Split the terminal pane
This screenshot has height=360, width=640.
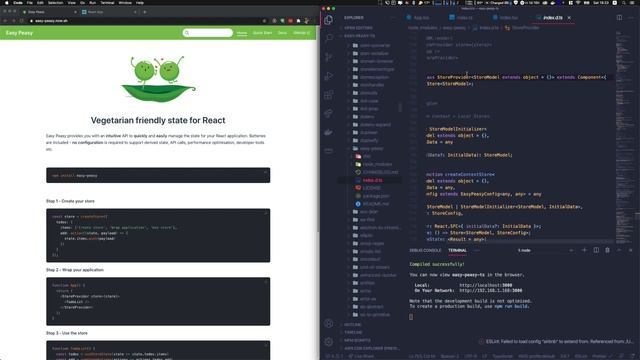(x=596, y=250)
